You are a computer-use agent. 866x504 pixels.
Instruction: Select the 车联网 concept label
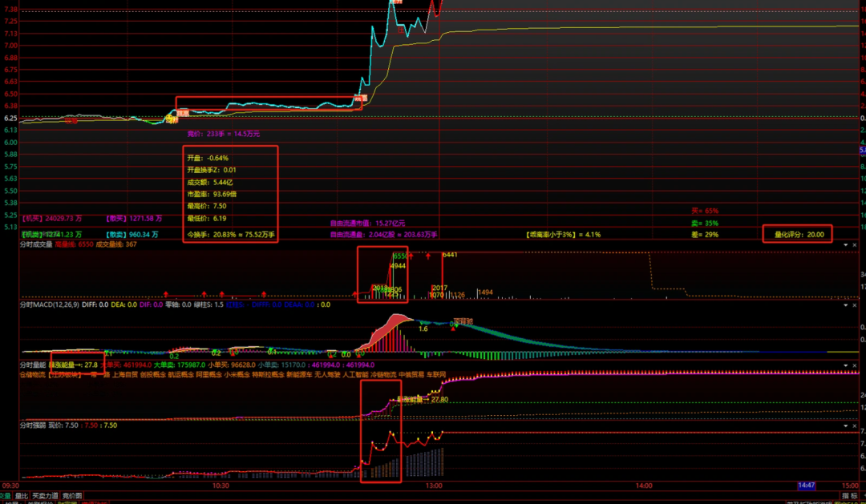click(436, 375)
